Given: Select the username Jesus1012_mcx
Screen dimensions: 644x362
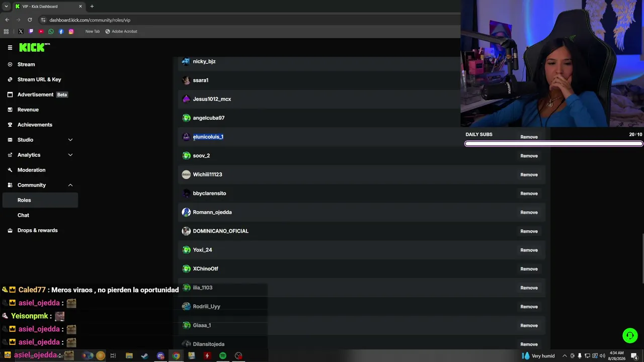Looking at the screenshot, I should click(x=212, y=99).
